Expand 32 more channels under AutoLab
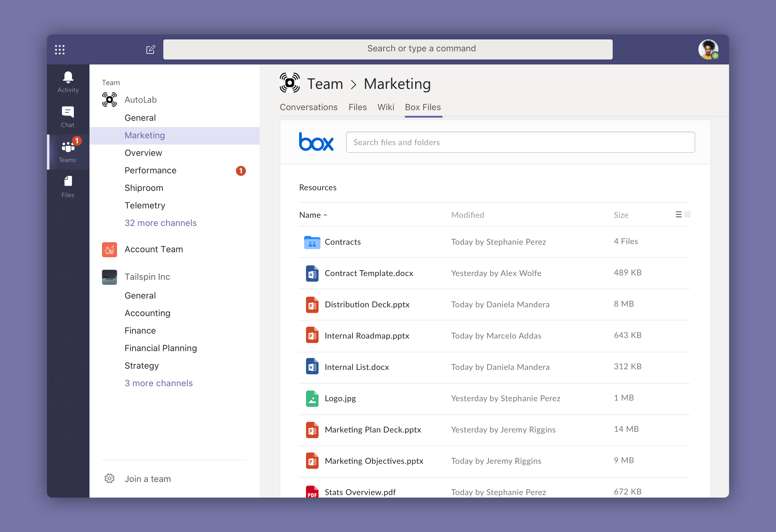 (x=161, y=223)
